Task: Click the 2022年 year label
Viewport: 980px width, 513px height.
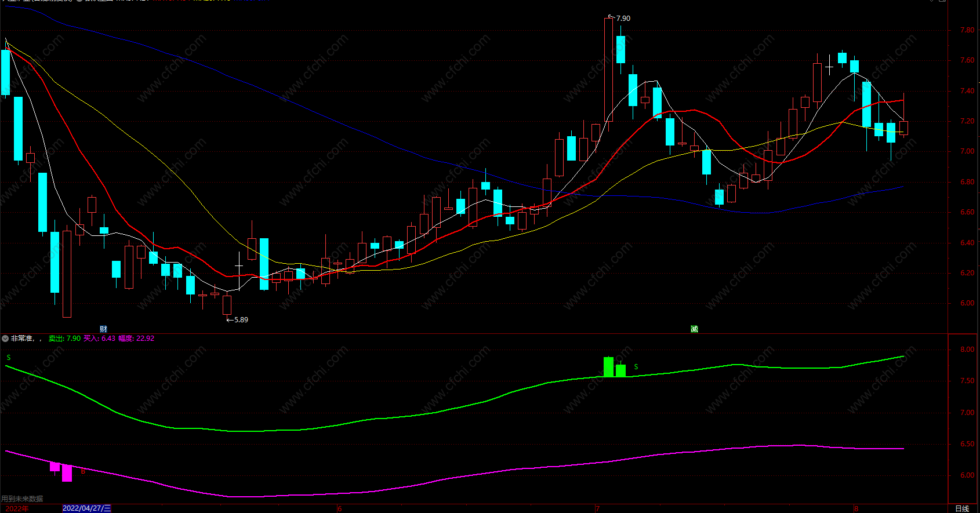Action: (17, 508)
